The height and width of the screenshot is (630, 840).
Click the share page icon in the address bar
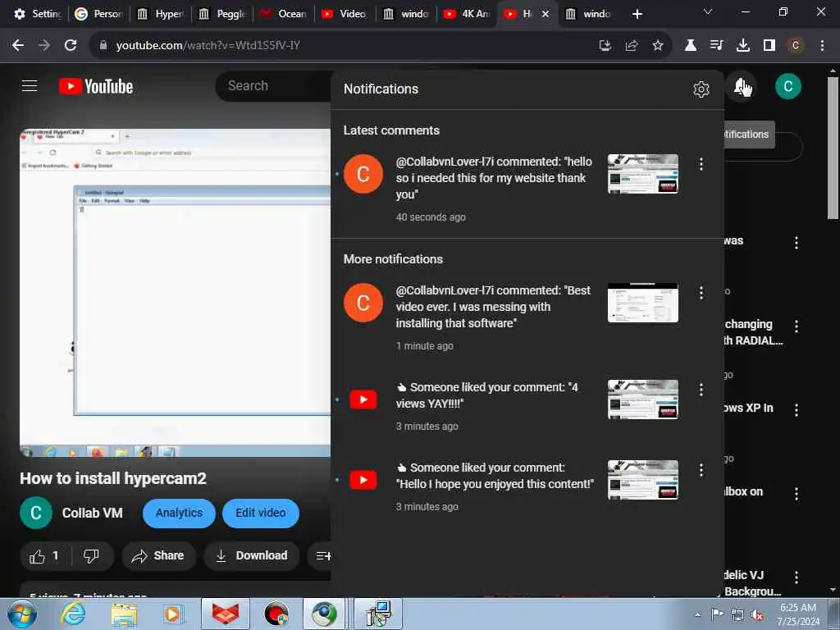(632, 46)
